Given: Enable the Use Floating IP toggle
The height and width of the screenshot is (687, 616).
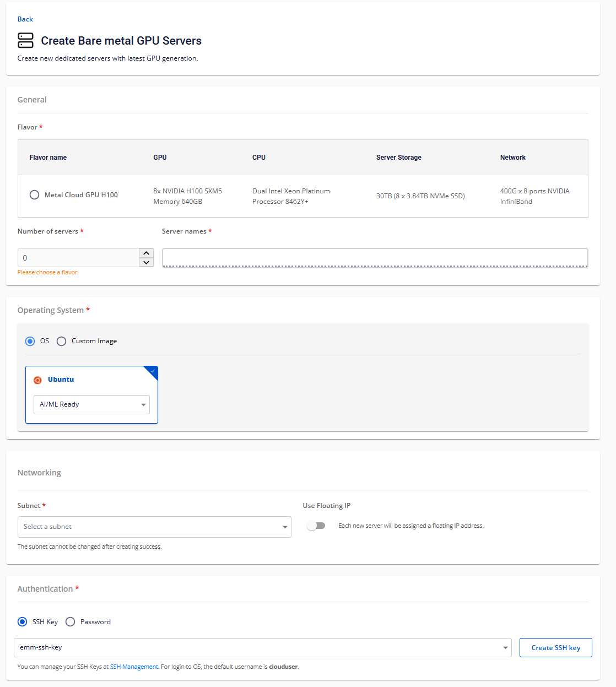Looking at the screenshot, I should [316, 526].
